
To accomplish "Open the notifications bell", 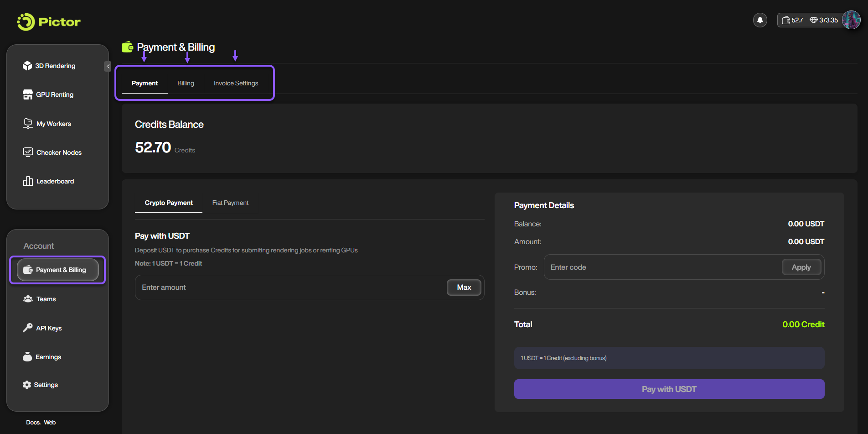I will click(x=760, y=20).
